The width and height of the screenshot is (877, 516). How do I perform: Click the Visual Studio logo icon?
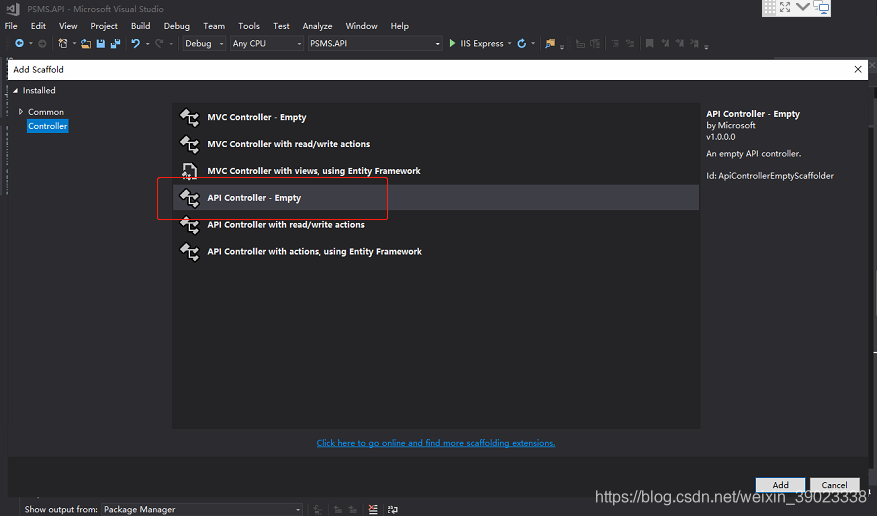[x=13, y=9]
